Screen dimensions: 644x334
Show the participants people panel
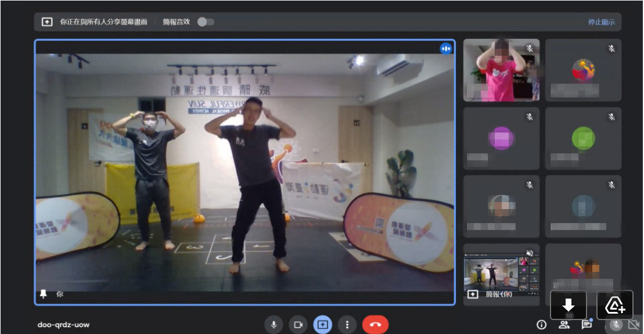click(x=564, y=325)
